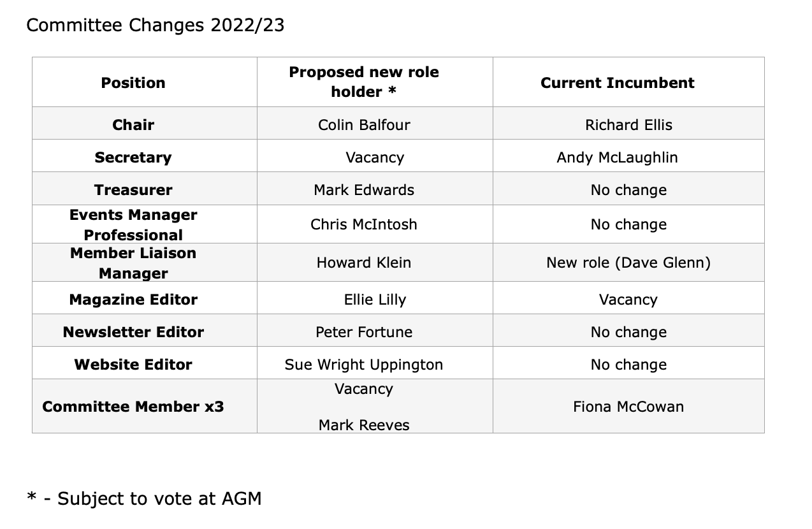
Task: Click the "Committee Changes 2022/23" title
Action: 155,25
